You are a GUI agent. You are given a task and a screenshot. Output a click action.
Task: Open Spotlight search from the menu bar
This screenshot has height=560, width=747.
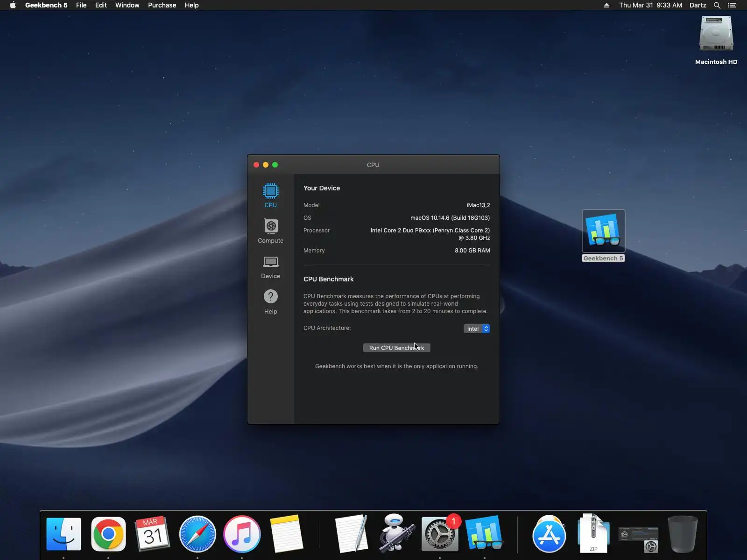(x=717, y=5)
